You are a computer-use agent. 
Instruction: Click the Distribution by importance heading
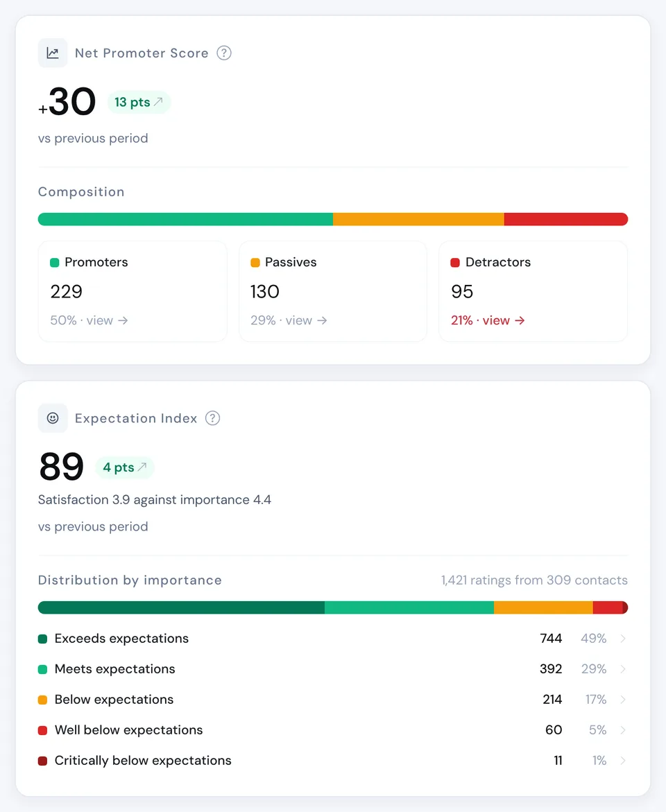130,580
